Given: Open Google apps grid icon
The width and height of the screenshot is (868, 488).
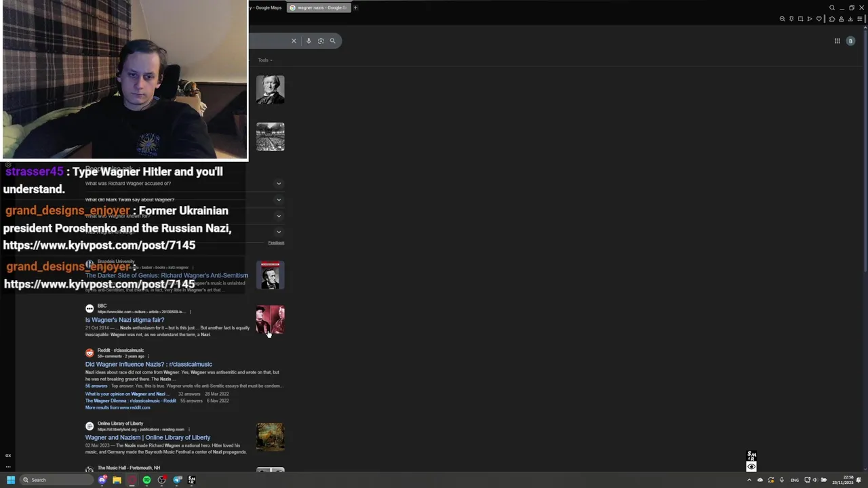Looking at the screenshot, I should 837,41.
